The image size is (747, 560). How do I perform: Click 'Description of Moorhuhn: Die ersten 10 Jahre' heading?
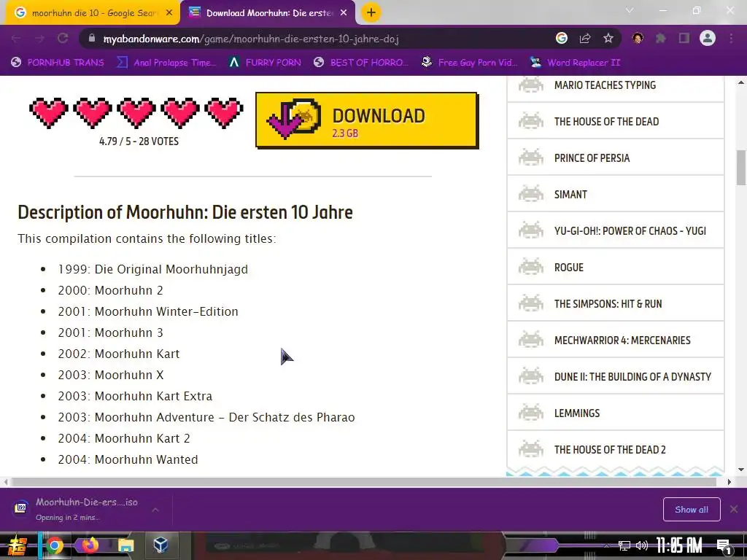185,212
